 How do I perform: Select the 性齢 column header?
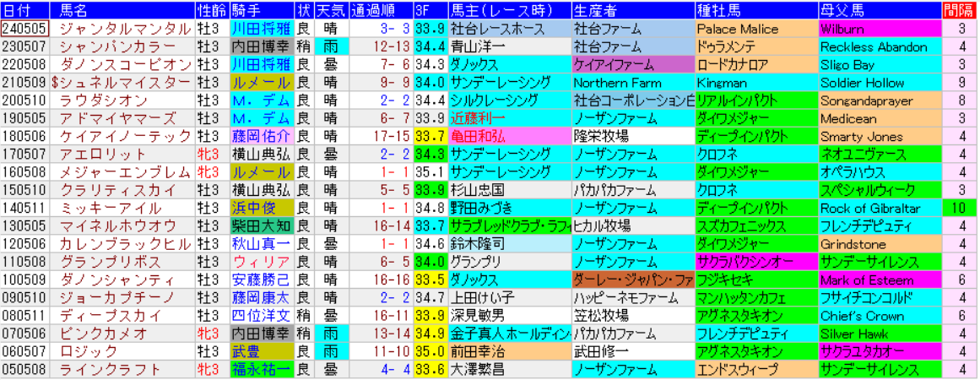click(211, 10)
